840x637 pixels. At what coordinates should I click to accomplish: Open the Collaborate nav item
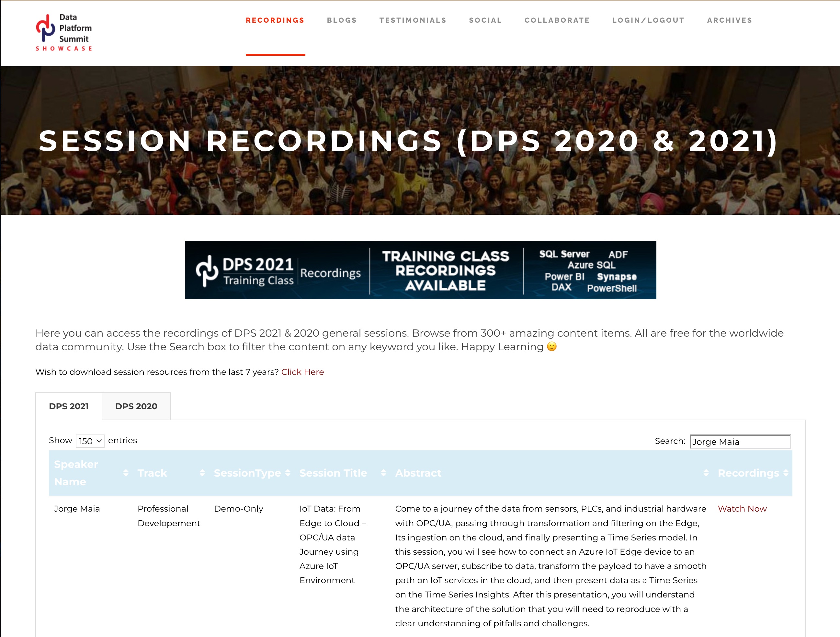click(557, 20)
